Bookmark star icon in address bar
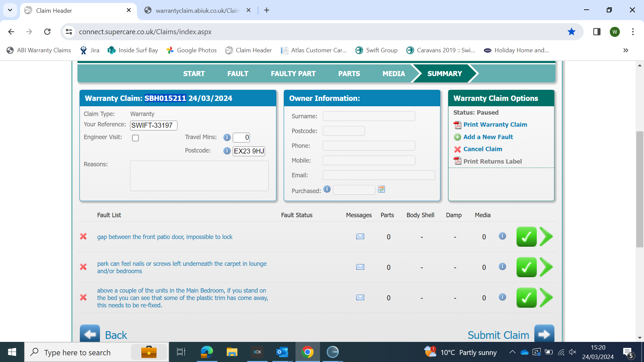The height and width of the screenshot is (362, 644). [x=571, y=32]
